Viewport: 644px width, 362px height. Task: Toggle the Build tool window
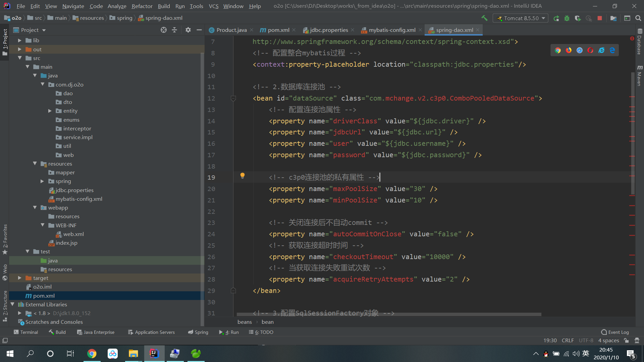(x=57, y=332)
